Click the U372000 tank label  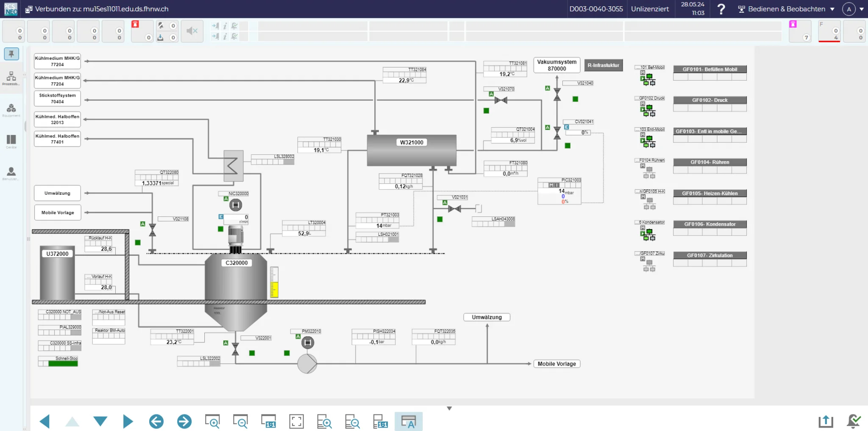57,254
